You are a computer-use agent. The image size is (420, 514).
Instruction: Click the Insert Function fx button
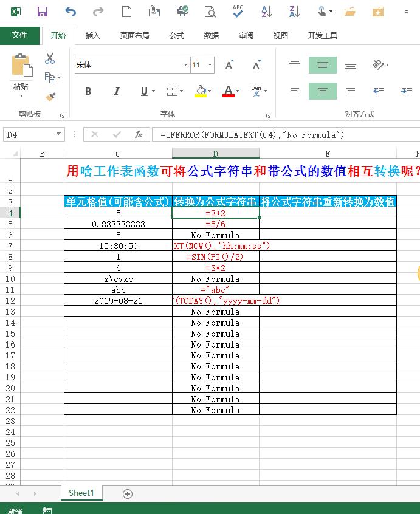point(139,134)
